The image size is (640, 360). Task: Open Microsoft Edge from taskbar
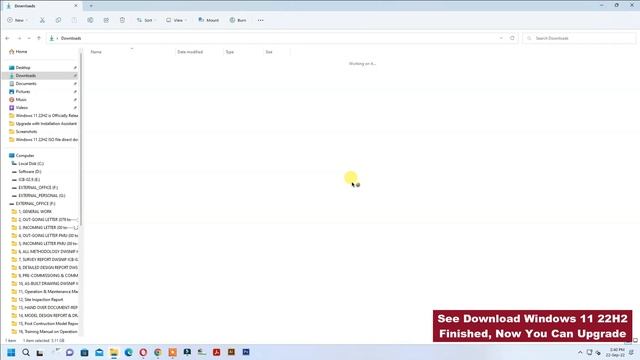[x=129, y=352]
